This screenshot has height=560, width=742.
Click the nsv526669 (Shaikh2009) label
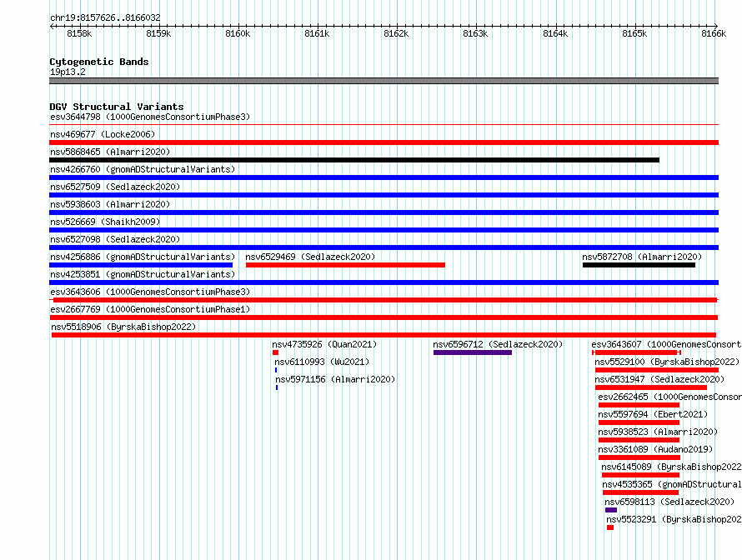105,222
